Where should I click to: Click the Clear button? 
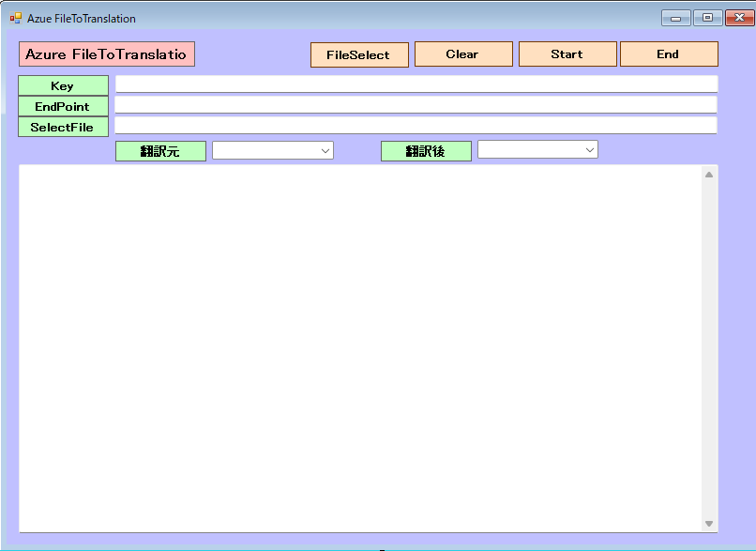463,54
